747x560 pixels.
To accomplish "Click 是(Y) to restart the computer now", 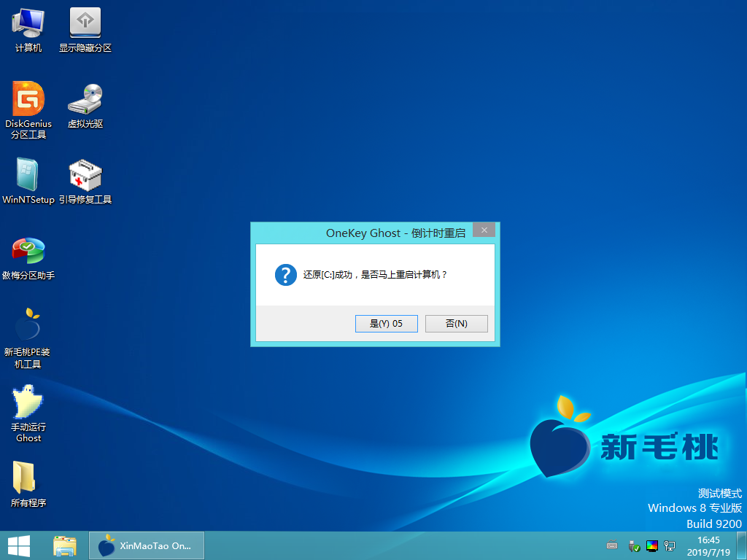I will coord(387,324).
